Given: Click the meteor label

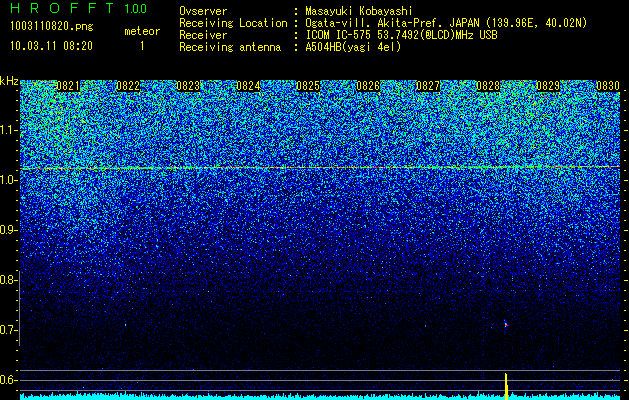Looking at the screenshot, I should click(x=142, y=31).
